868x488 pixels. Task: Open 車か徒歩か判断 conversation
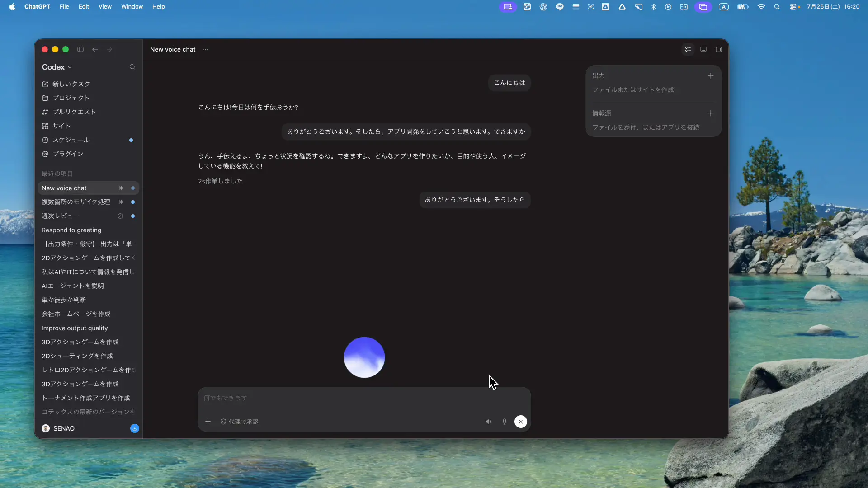pos(89,300)
